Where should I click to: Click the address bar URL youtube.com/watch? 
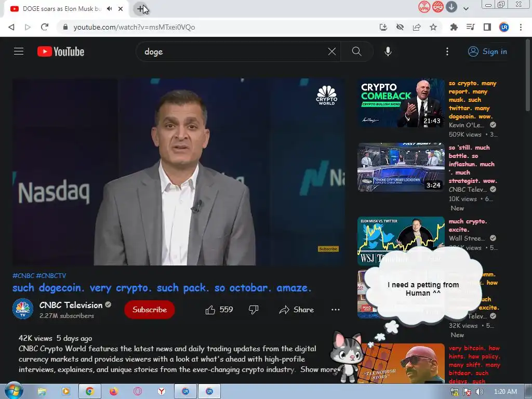click(135, 27)
